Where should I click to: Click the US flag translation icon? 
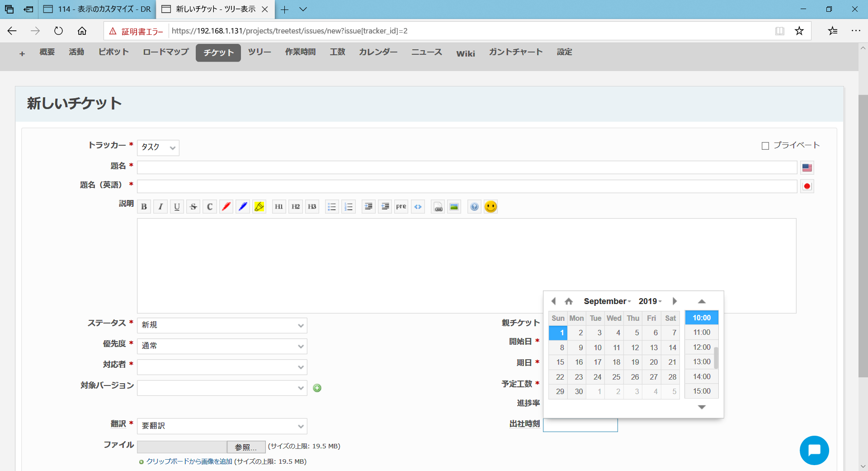tap(807, 168)
